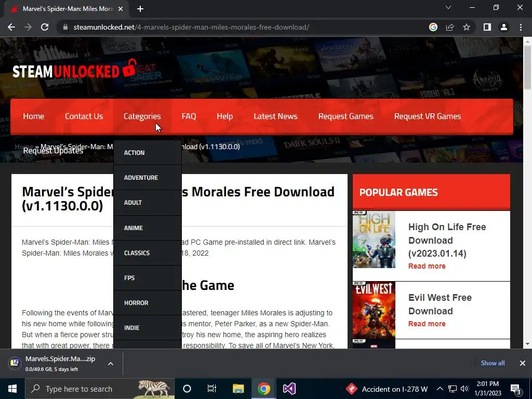Viewport: 532px width, 399px height.
Task: Close the Marvel's Spider-Man browser tab
Action: tap(121, 9)
